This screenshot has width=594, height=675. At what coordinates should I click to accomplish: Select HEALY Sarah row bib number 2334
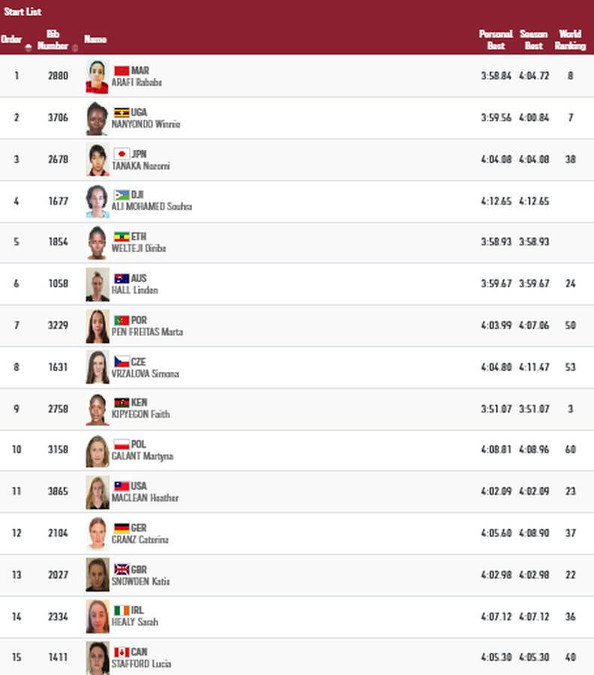click(58, 616)
